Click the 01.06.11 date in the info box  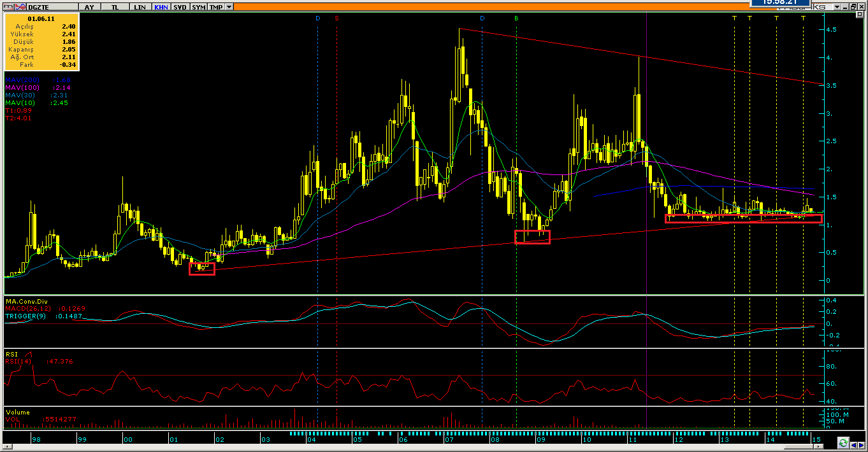tap(41, 19)
